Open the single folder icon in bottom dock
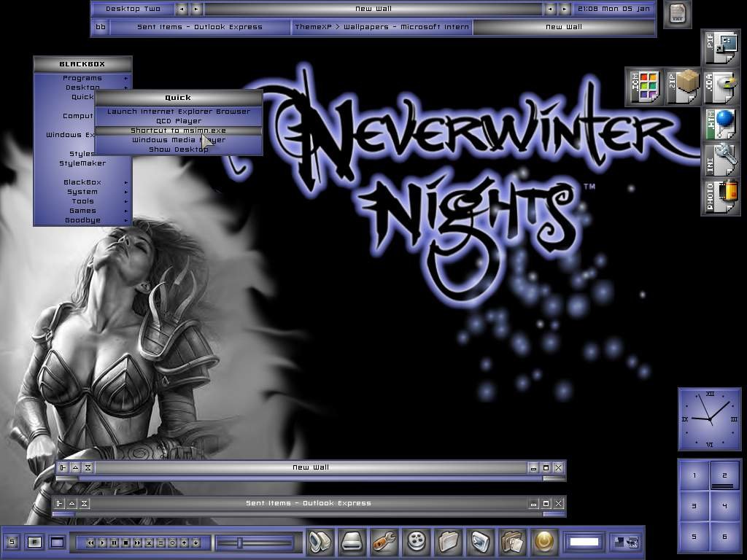747x560 pixels. pos(449,542)
